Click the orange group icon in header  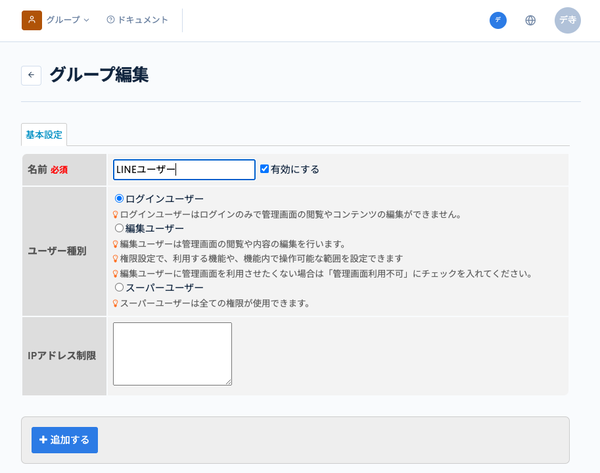tap(32, 20)
